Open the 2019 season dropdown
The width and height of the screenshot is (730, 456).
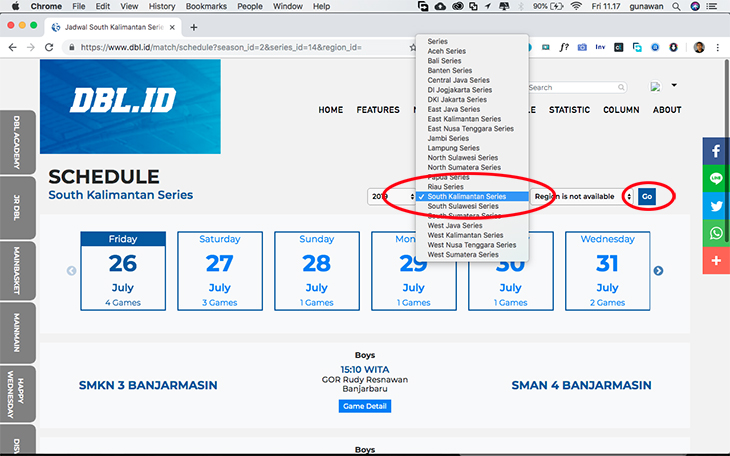[x=392, y=197]
